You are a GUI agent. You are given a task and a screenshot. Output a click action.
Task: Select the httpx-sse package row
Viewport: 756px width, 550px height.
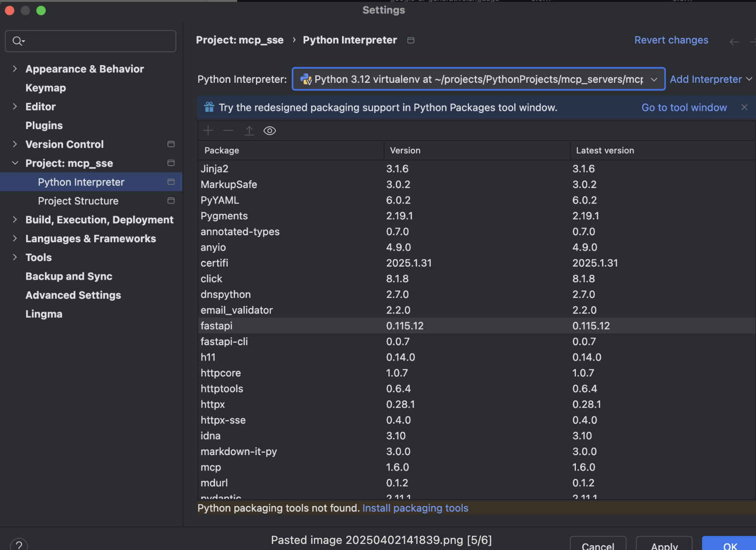tap(477, 420)
